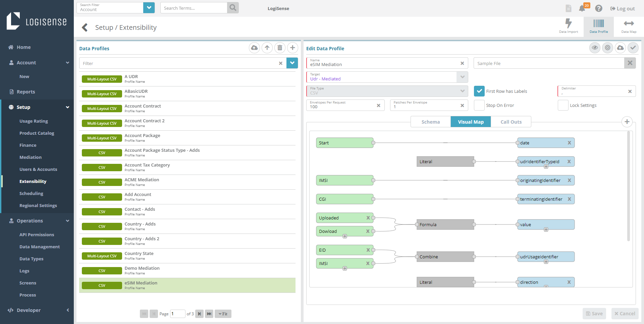The height and width of the screenshot is (324, 644).
Task: Open Mediation in sidebar
Action: 31,157
